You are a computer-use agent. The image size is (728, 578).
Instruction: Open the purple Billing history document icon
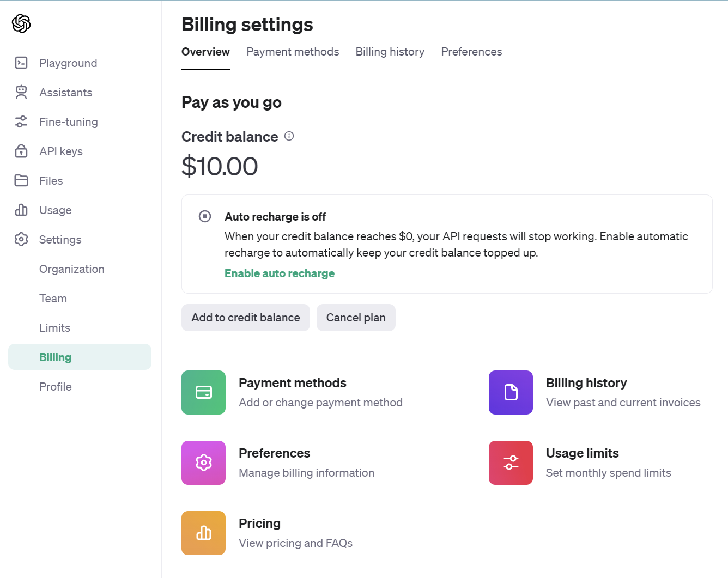tap(511, 392)
